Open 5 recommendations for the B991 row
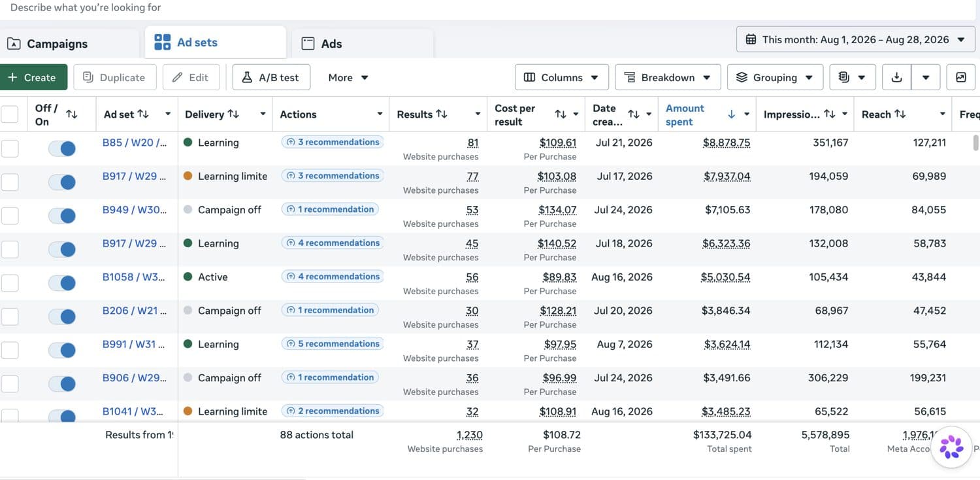Image resolution: width=980 pixels, height=480 pixels. (333, 343)
